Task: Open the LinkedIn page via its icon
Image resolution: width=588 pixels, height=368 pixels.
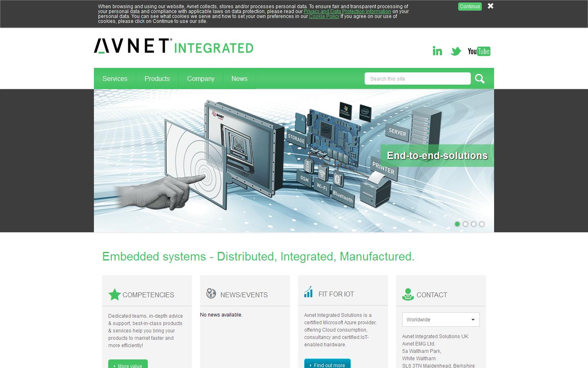Action: (x=437, y=51)
